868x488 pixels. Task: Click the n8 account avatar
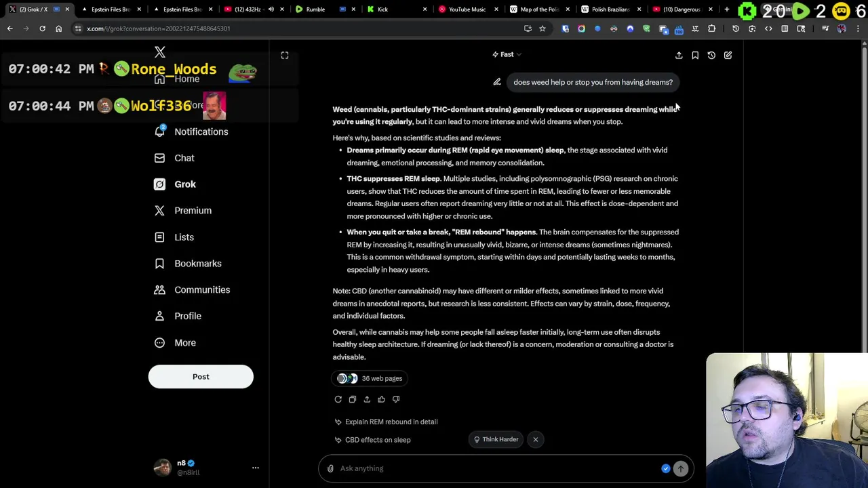(x=163, y=468)
